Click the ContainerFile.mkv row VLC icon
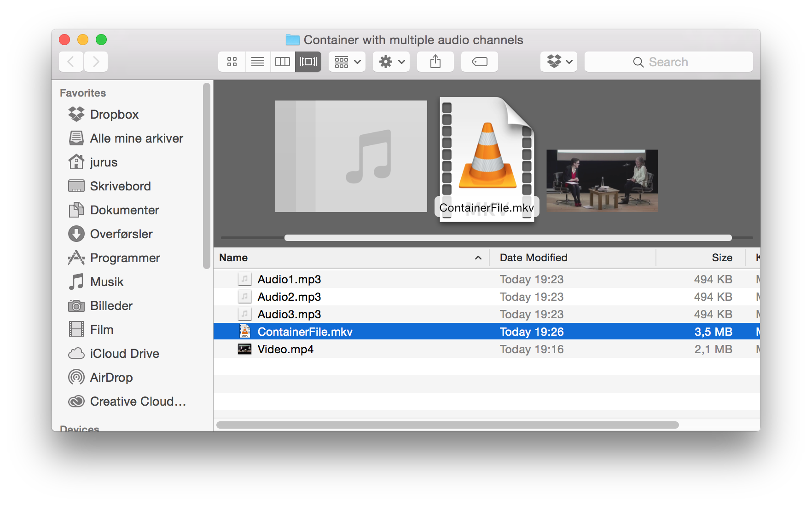The height and width of the screenshot is (505, 812). pos(245,331)
